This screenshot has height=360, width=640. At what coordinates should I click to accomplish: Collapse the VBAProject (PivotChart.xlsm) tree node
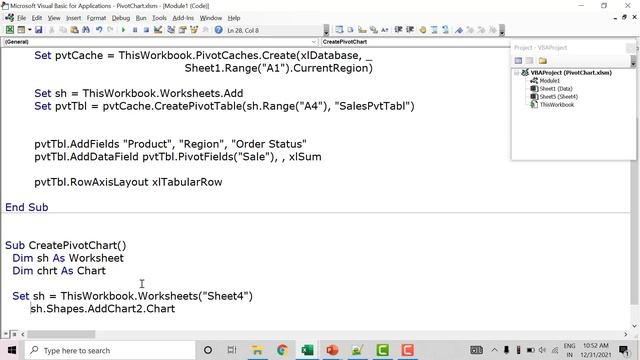pos(517,73)
